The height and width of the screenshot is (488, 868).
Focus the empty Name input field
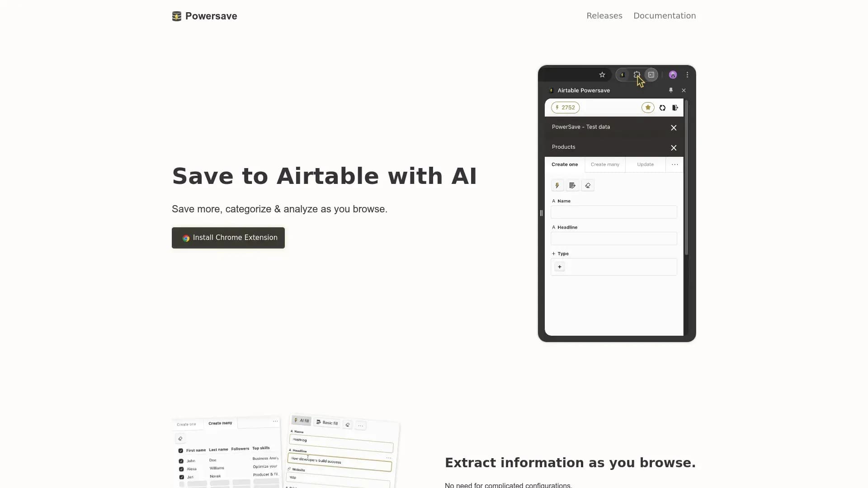point(613,212)
